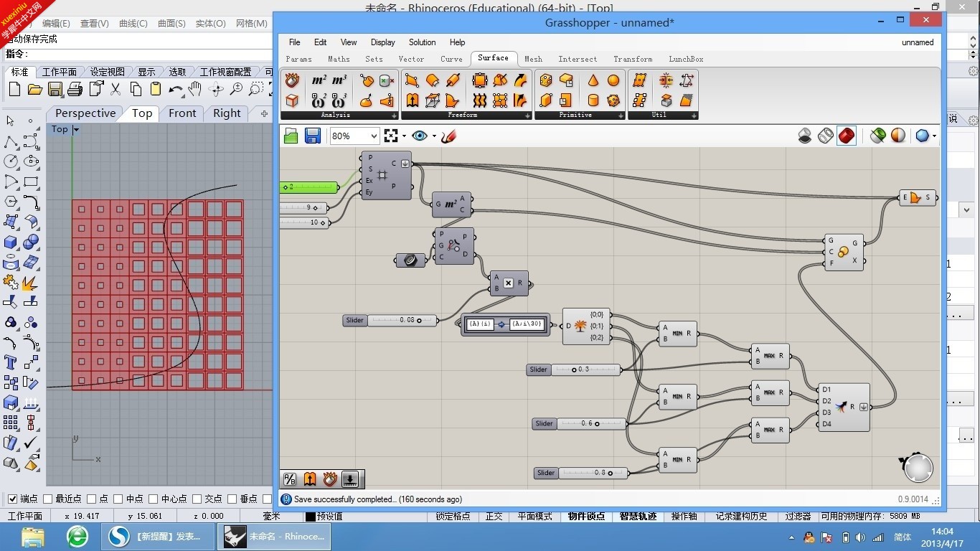
Task: Click Rhino Pan hand icon
Action: (x=195, y=90)
